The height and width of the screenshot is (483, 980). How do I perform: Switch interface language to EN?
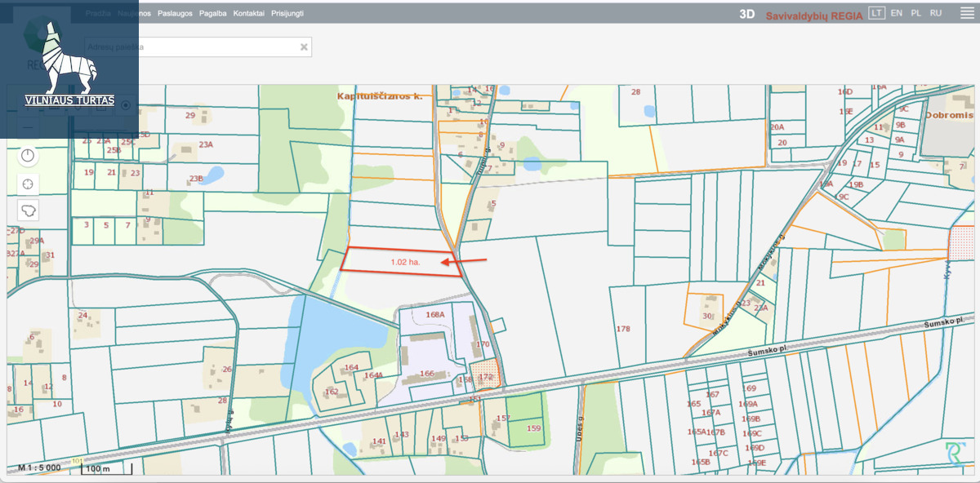pyautogui.click(x=897, y=13)
